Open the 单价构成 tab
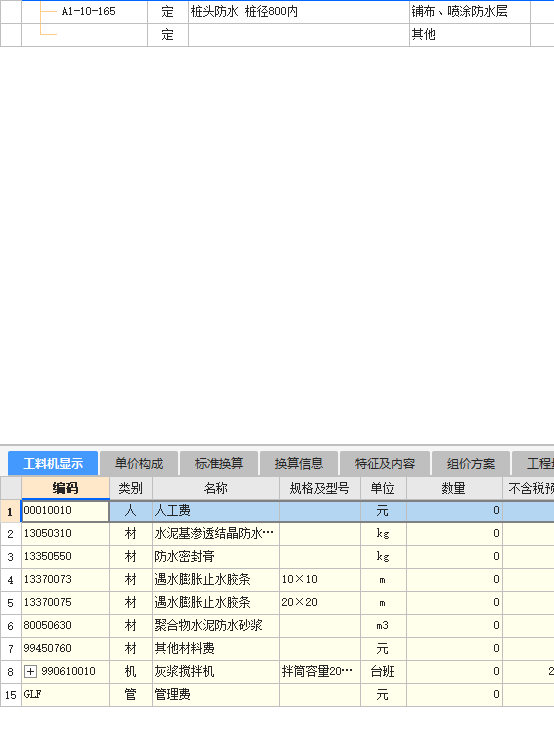 pos(139,464)
